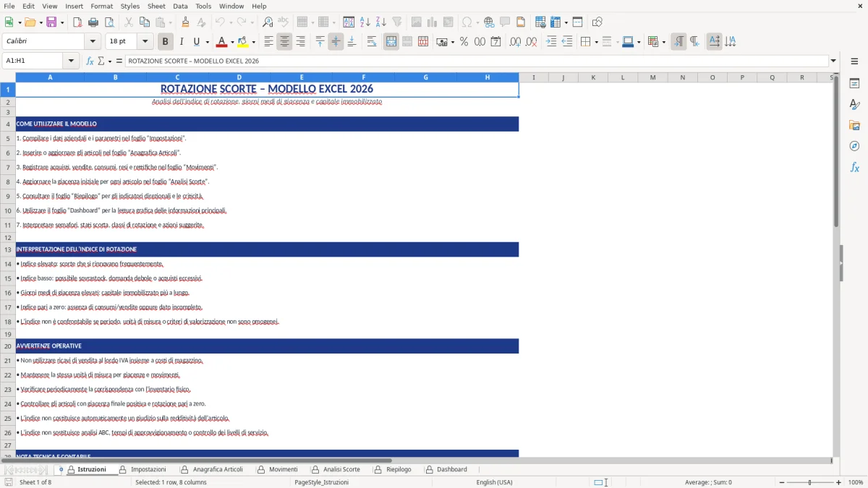The width and height of the screenshot is (868, 488).
Task: Toggle Print Preview icon
Action: coord(109,22)
